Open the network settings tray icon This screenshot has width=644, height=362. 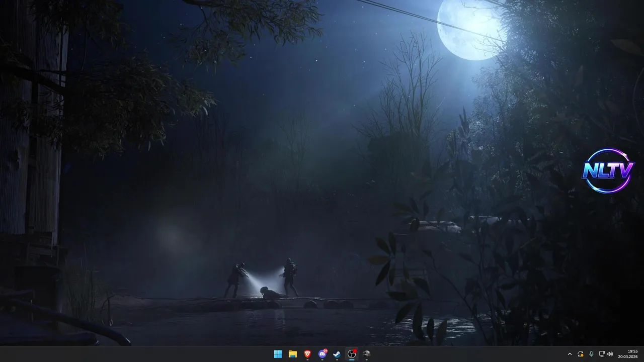602,354
